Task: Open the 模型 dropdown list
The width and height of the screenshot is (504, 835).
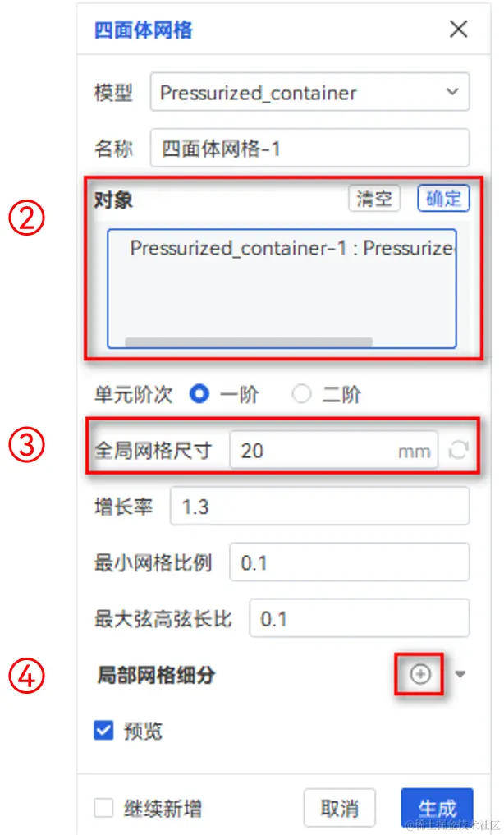Action: (x=309, y=92)
